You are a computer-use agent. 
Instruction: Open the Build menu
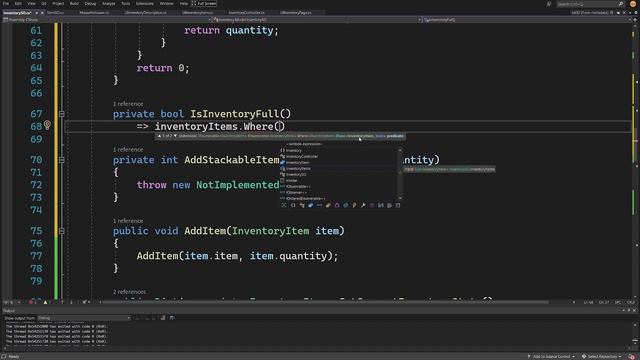[x=74, y=3]
